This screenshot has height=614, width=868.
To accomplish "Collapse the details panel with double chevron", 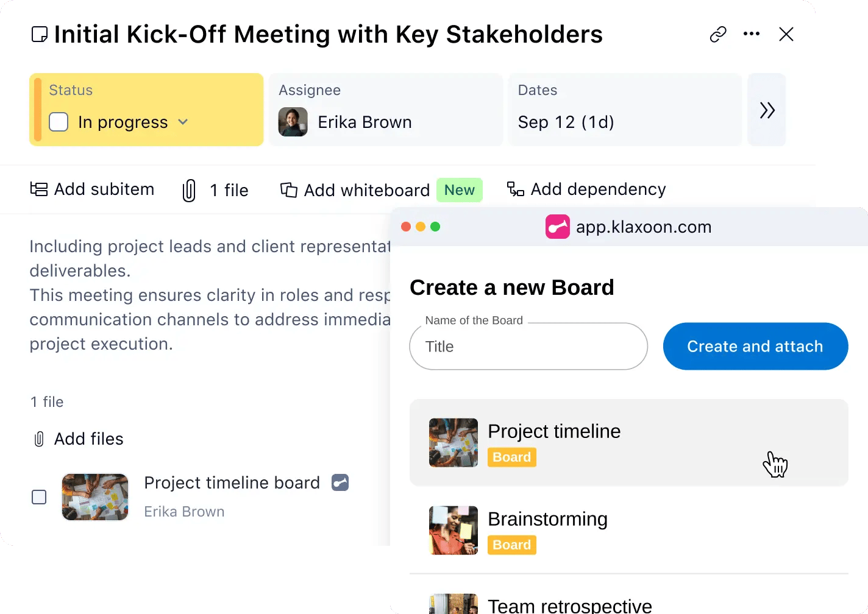I will pyautogui.click(x=766, y=110).
